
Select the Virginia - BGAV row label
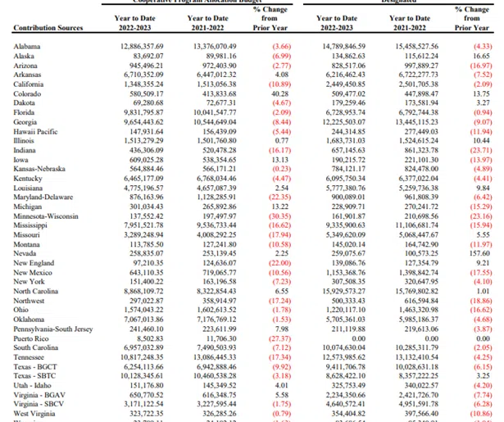39,395
